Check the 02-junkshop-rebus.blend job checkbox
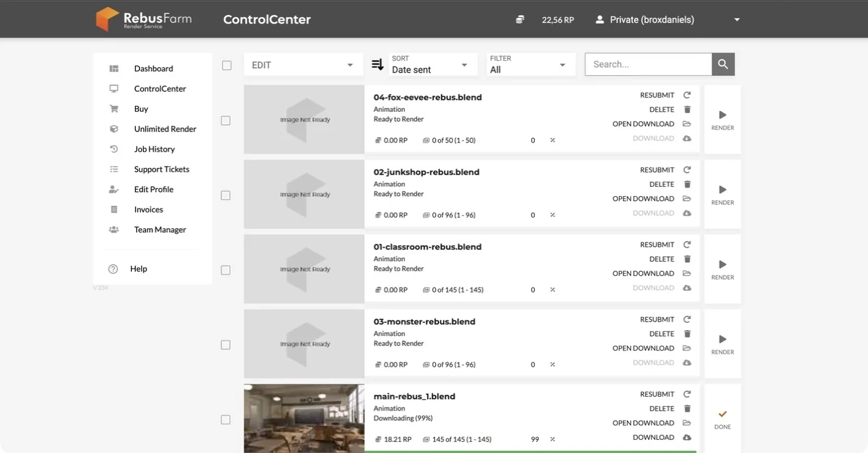 coord(226,195)
